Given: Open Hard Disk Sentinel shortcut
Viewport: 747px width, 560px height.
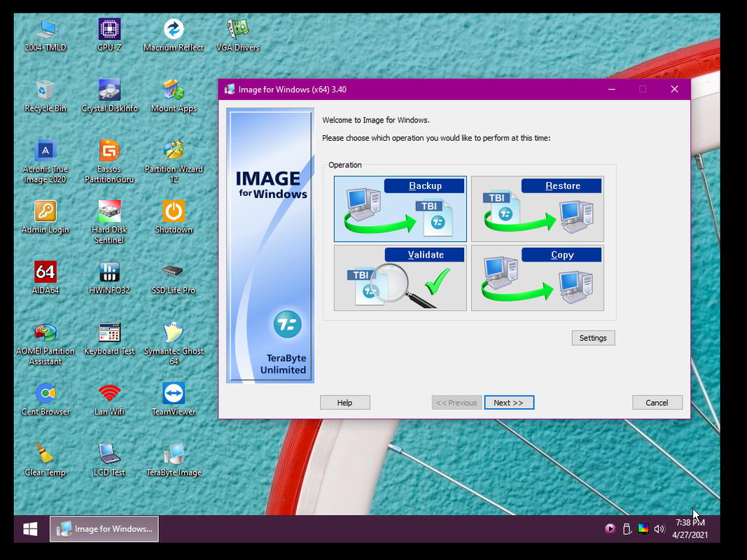Looking at the screenshot, I should pos(109,223).
